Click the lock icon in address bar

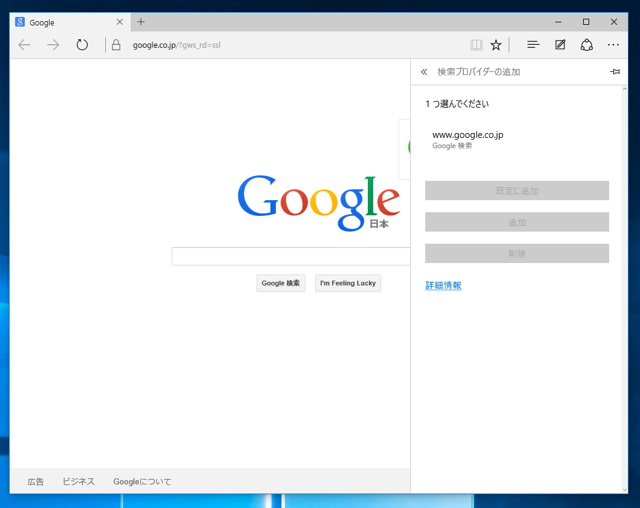pos(116,45)
